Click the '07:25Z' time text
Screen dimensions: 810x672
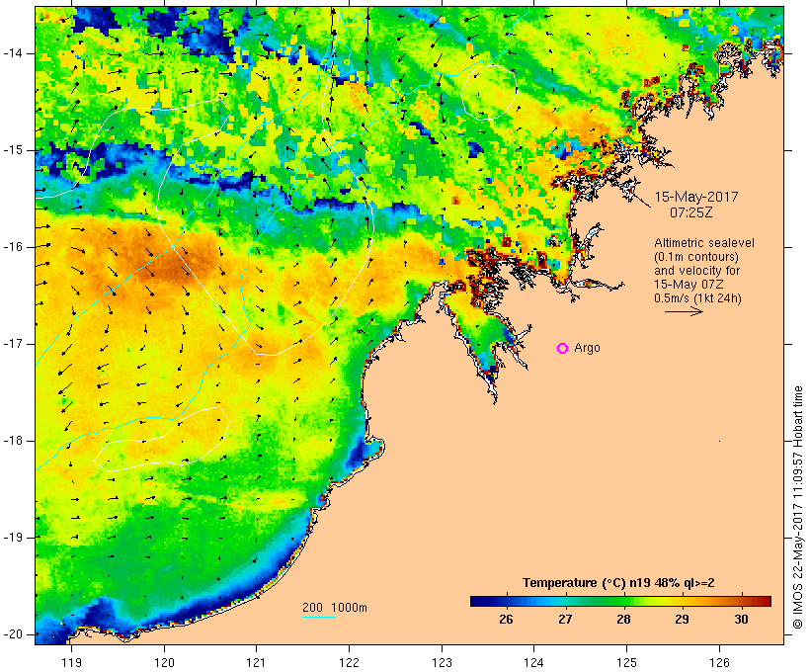coord(690,212)
